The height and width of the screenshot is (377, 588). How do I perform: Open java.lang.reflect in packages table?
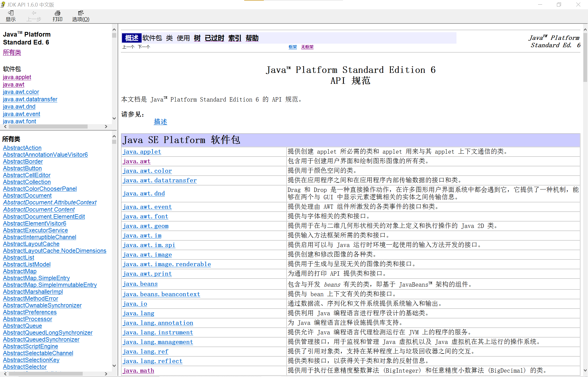point(153,361)
